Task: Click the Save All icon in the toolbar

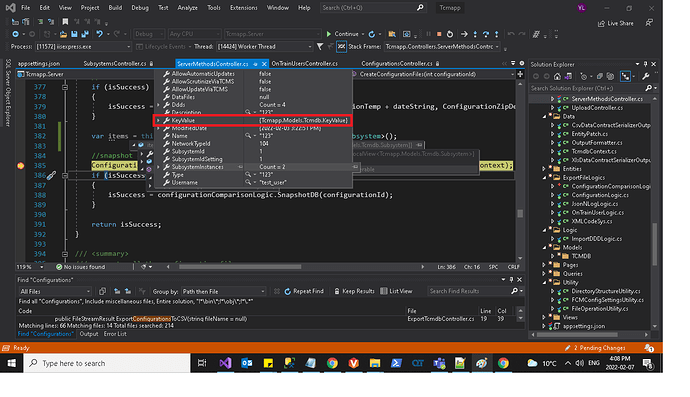Action: (x=85, y=34)
